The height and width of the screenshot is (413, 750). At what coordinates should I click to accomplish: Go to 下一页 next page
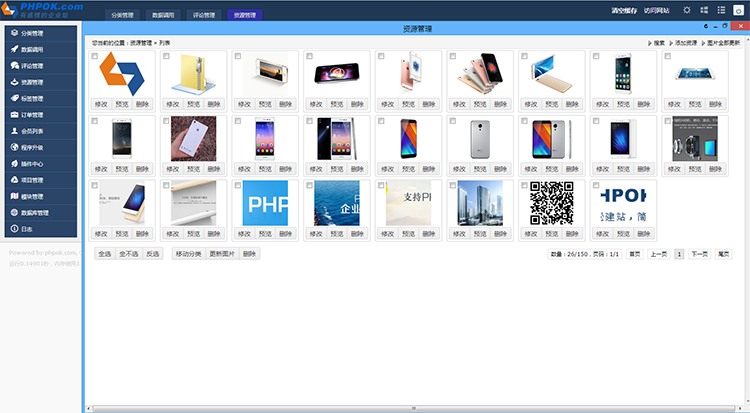click(699, 254)
